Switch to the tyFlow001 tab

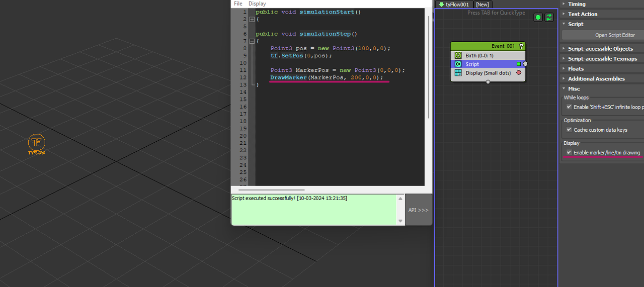point(454,5)
